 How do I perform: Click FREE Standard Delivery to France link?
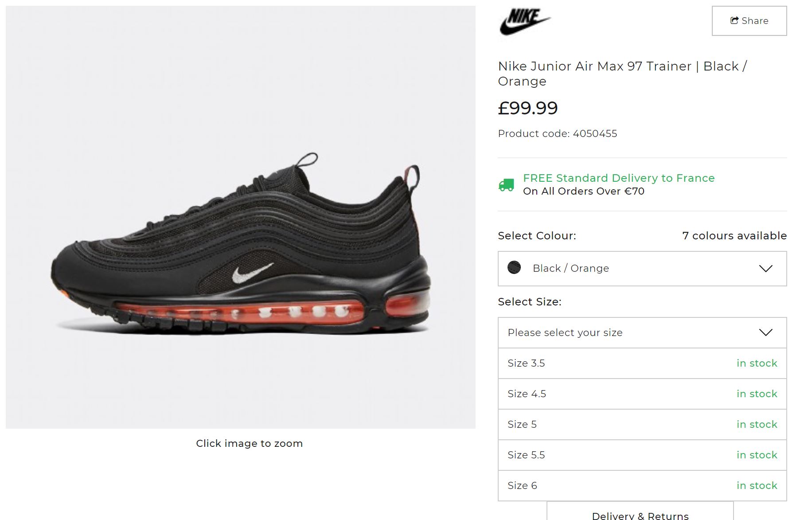tap(619, 178)
